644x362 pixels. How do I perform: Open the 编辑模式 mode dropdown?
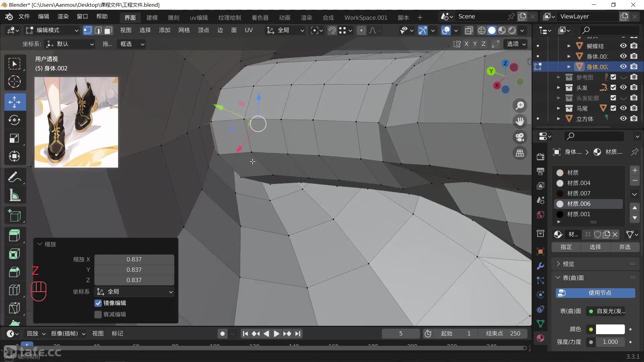(52, 31)
